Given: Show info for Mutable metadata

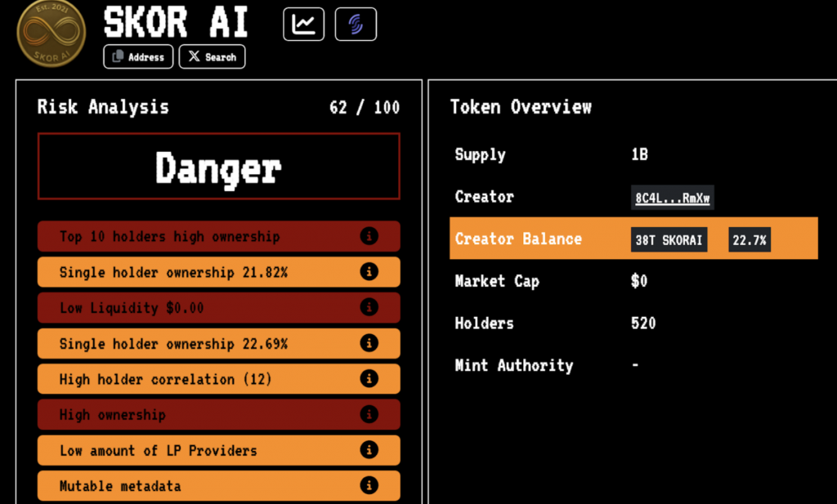Looking at the screenshot, I should coord(369,485).
